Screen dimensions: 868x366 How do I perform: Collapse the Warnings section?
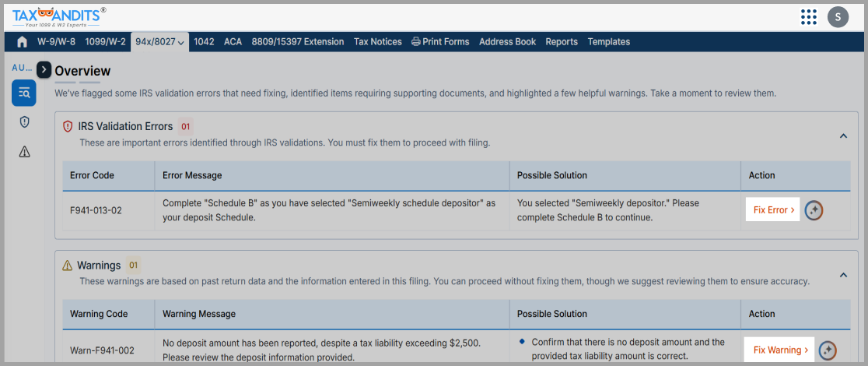[x=843, y=275]
